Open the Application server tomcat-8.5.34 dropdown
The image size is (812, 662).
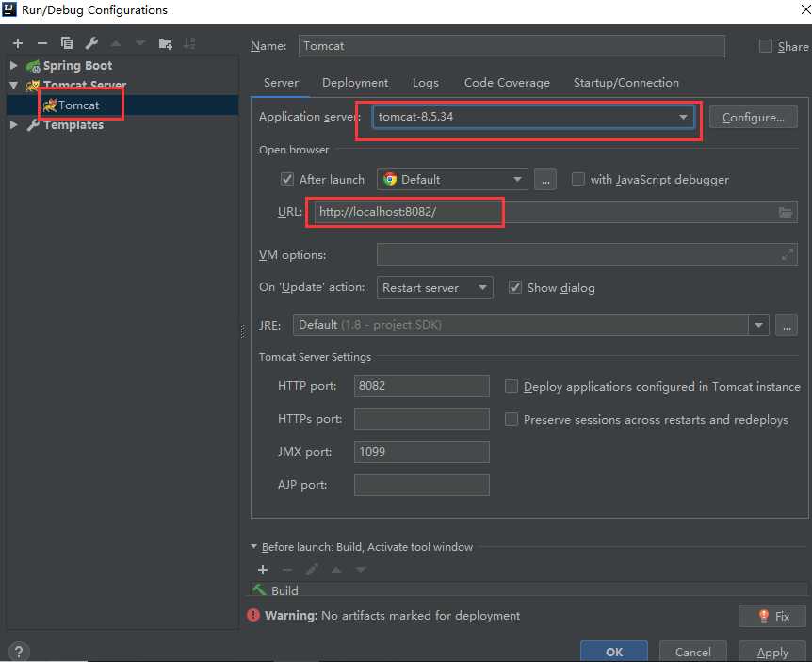pyautogui.click(x=533, y=117)
